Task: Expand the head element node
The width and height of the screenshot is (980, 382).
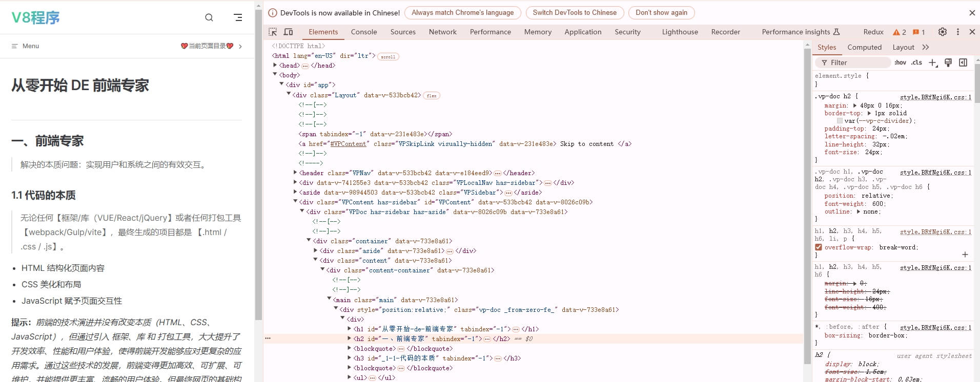Action: 275,65
